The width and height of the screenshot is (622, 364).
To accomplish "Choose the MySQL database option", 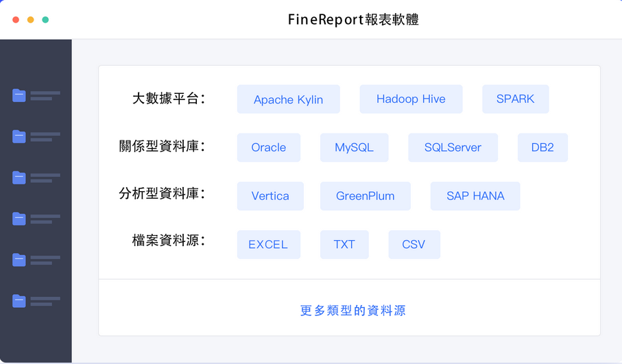I will pos(355,147).
